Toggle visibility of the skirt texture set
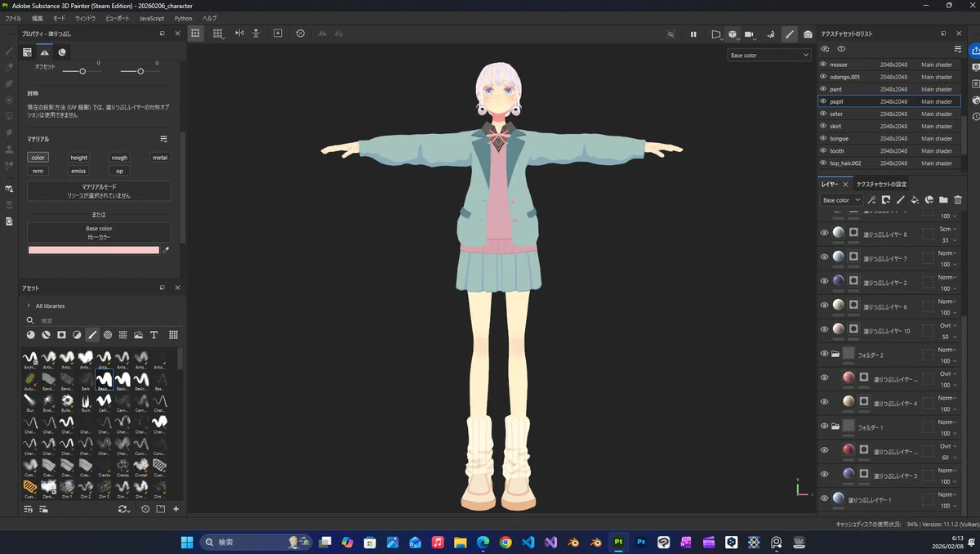 click(x=823, y=126)
